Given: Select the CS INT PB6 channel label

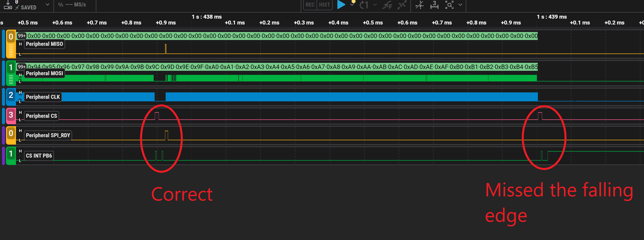Looking at the screenshot, I should point(39,156).
